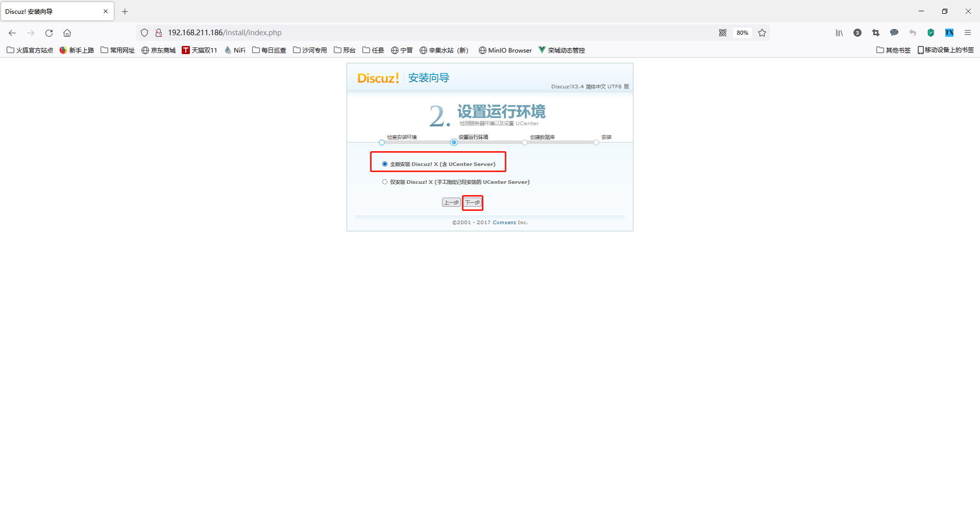
Task: Open the NiFi bookmark
Action: [x=235, y=50]
